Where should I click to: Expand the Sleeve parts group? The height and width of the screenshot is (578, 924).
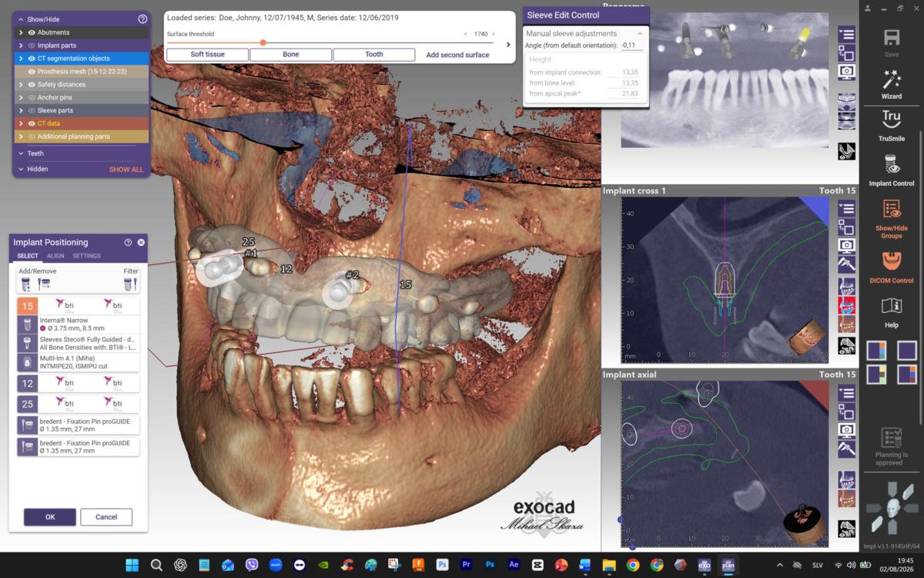(x=21, y=110)
